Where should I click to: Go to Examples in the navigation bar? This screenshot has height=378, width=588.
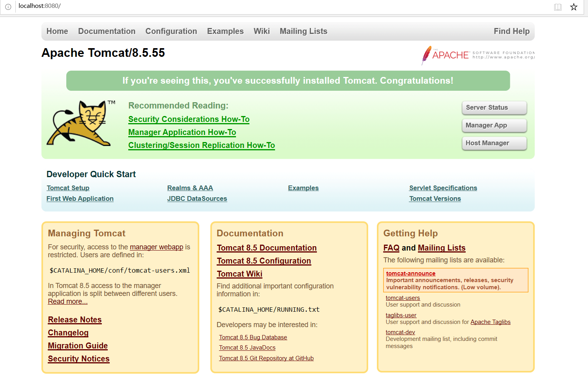[225, 31]
